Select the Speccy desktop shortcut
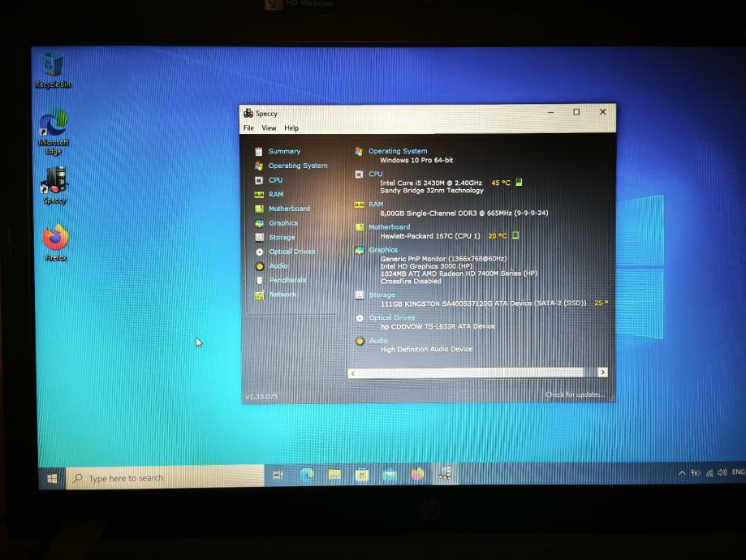 pos(54,186)
